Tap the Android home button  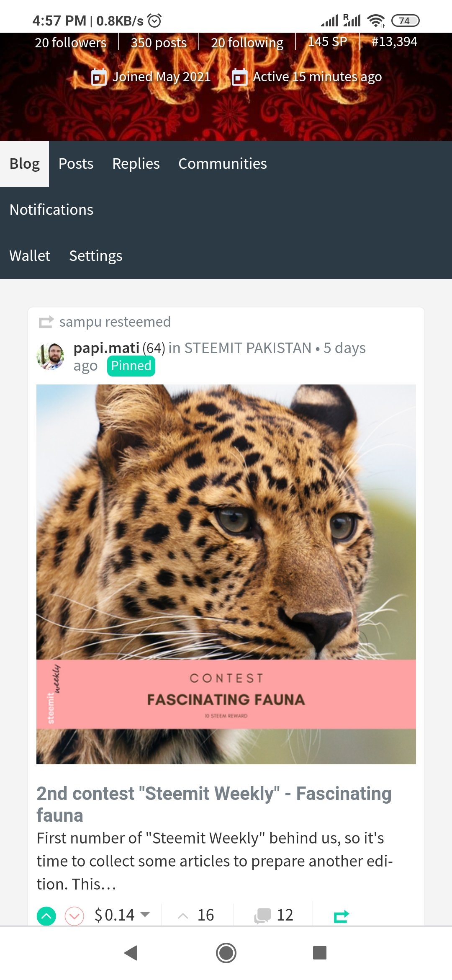[x=226, y=953]
